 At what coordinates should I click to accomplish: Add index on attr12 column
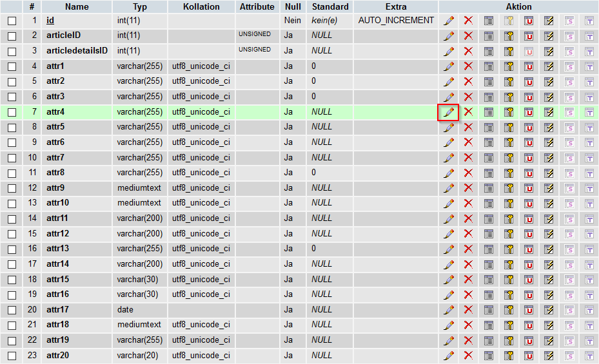[x=549, y=234]
